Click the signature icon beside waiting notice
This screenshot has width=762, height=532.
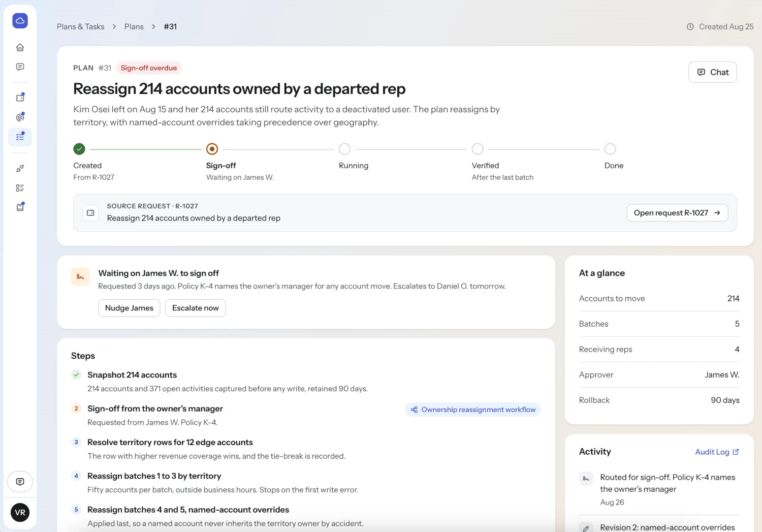(x=80, y=277)
